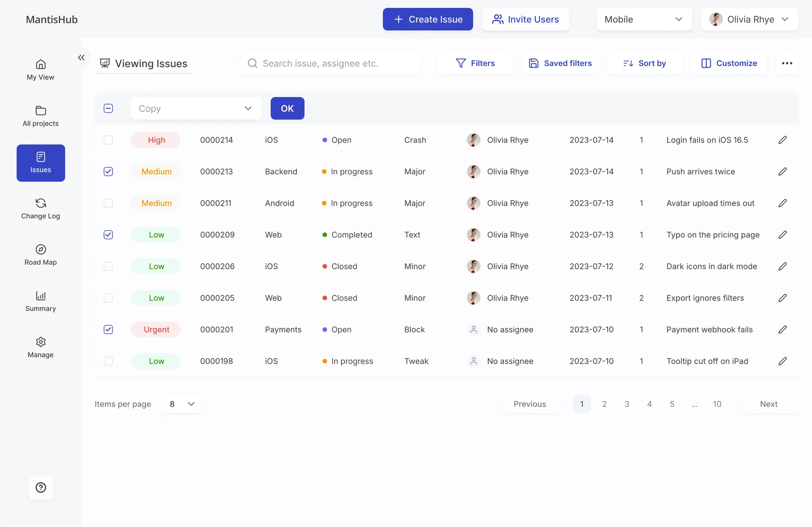
Task: Jump to page 3
Action: [627, 404]
